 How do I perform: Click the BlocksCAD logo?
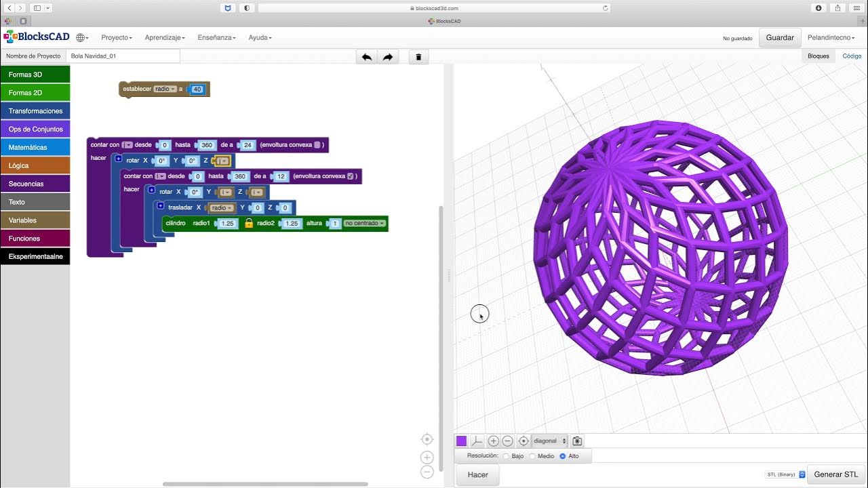point(37,37)
